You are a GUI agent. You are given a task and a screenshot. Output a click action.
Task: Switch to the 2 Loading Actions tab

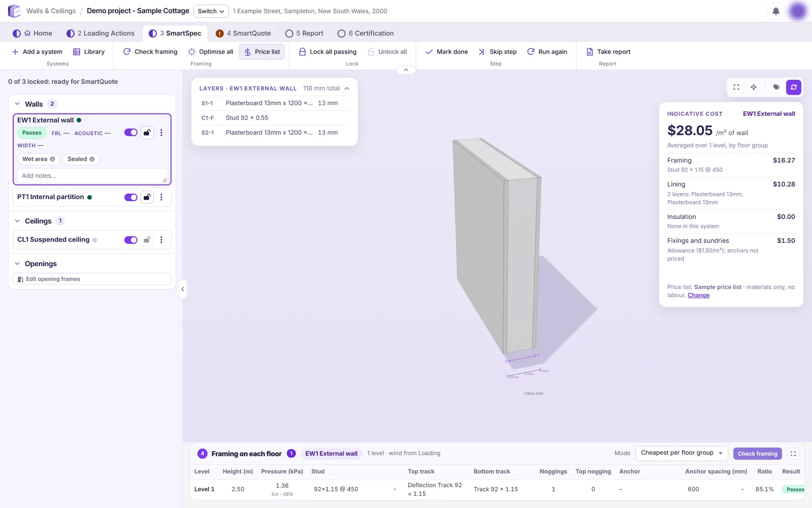(100, 34)
